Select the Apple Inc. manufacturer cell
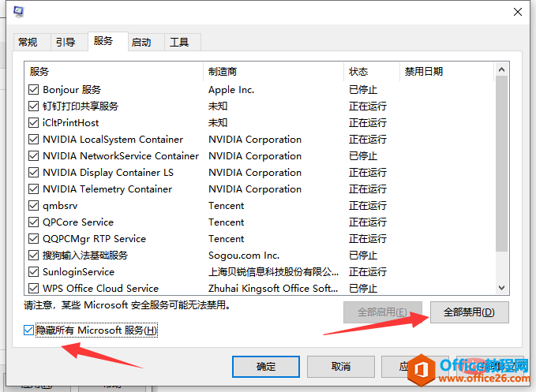536x392 pixels. click(231, 90)
